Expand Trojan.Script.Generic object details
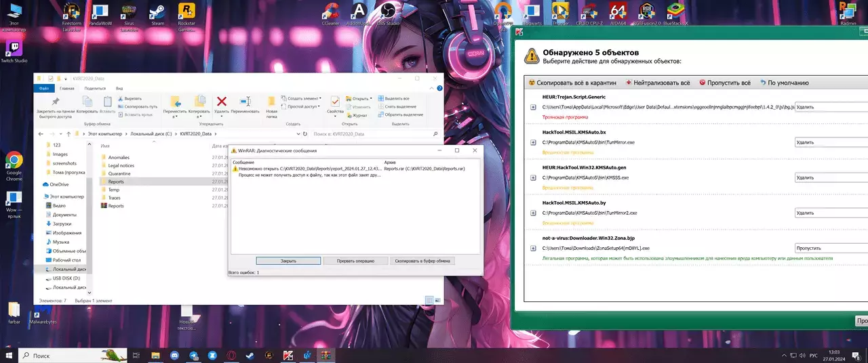 533,107
